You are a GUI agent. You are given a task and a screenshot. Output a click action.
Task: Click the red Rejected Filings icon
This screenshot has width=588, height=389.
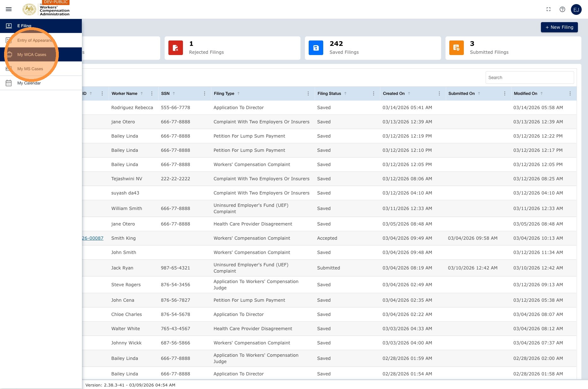[176, 48]
